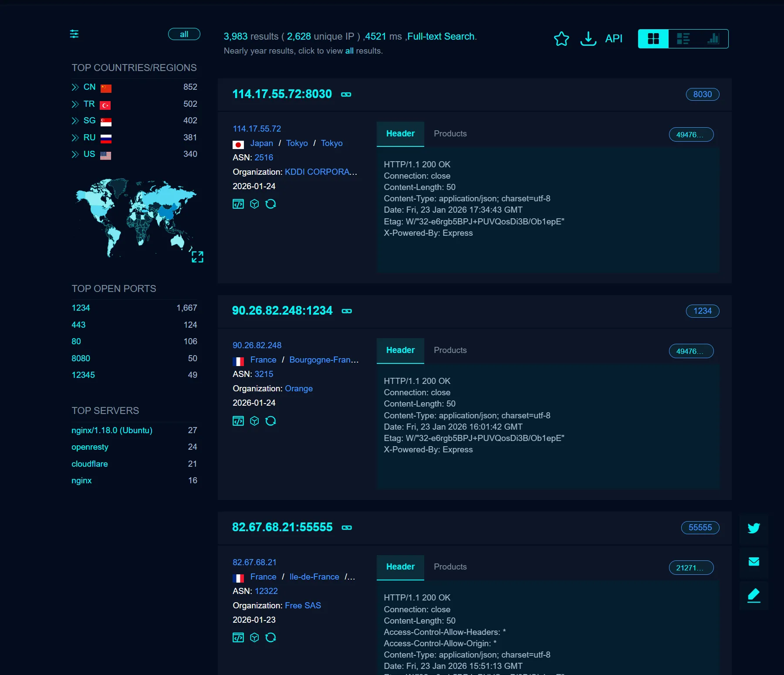The height and width of the screenshot is (675, 784).
Task: Star this search as a favorite
Action: [x=561, y=39]
